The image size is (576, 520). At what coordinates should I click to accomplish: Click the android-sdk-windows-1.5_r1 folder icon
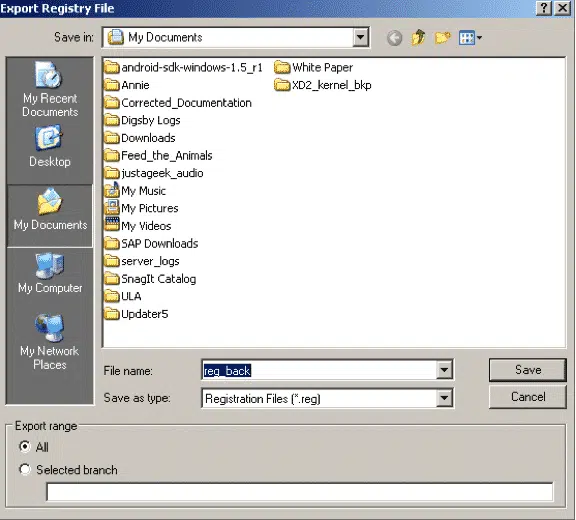pos(112,68)
